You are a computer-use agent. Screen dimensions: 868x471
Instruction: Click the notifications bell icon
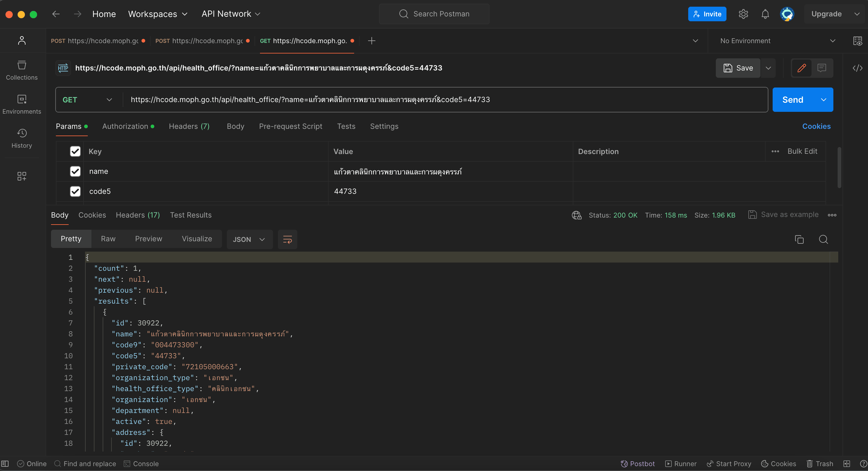coord(765,14)
